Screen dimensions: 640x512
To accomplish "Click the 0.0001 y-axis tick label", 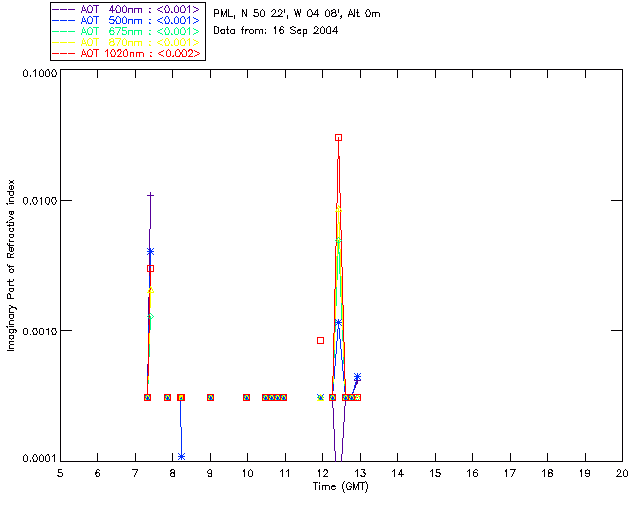I will 39,459.
